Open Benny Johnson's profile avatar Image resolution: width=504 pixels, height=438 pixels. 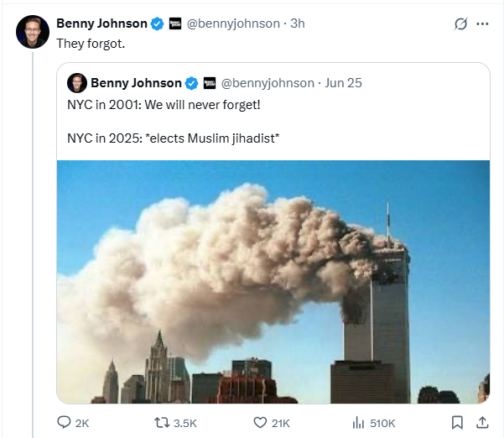(x=32, y=31)
